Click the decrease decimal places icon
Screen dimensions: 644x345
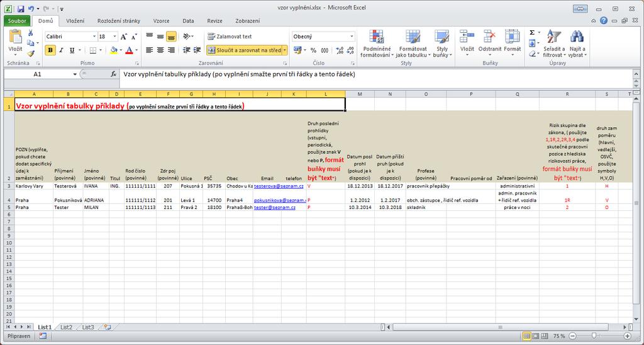350,50
